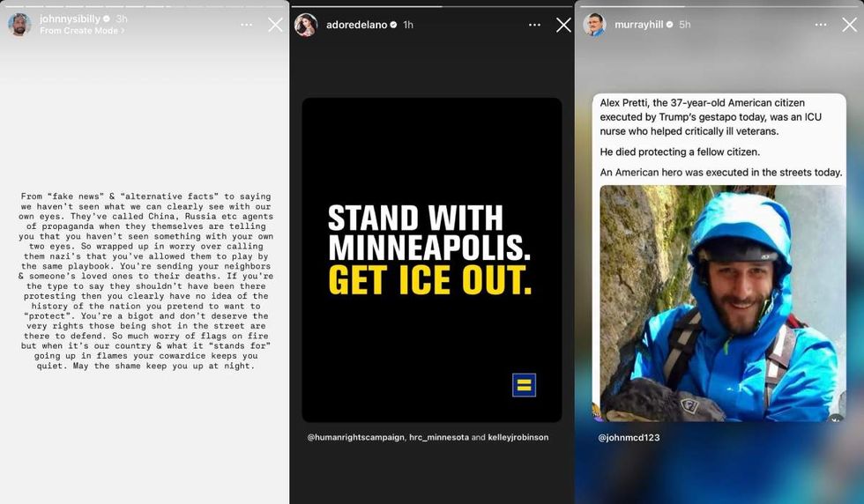Click the Human Rights Campaign equals logo
This screenshot has height=504, width=864.
[524, 385]
